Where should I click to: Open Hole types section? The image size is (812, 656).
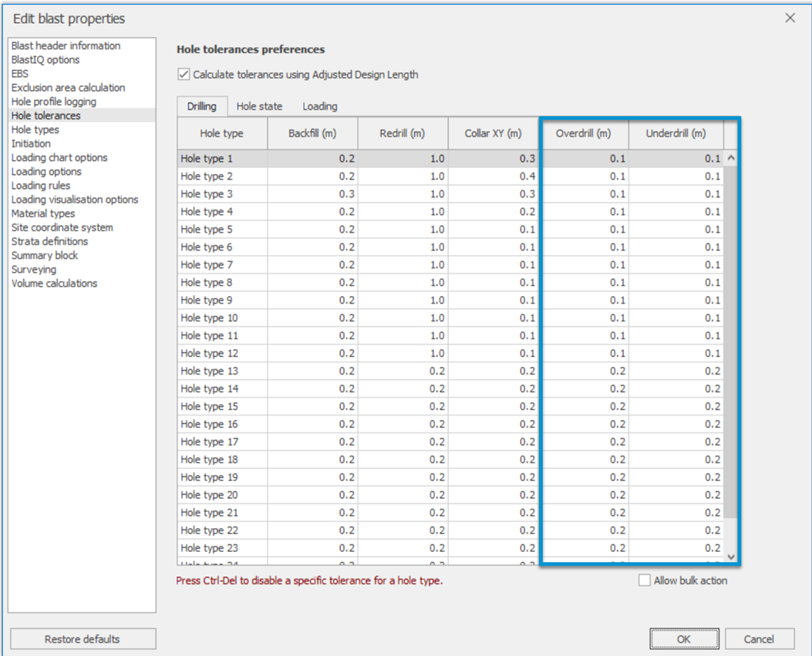tap(82, 130)
